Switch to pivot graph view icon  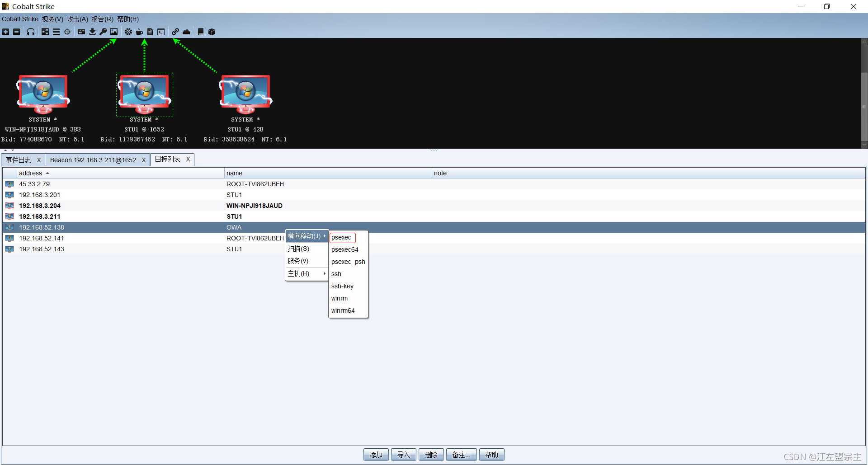click(x=45, y=32)
